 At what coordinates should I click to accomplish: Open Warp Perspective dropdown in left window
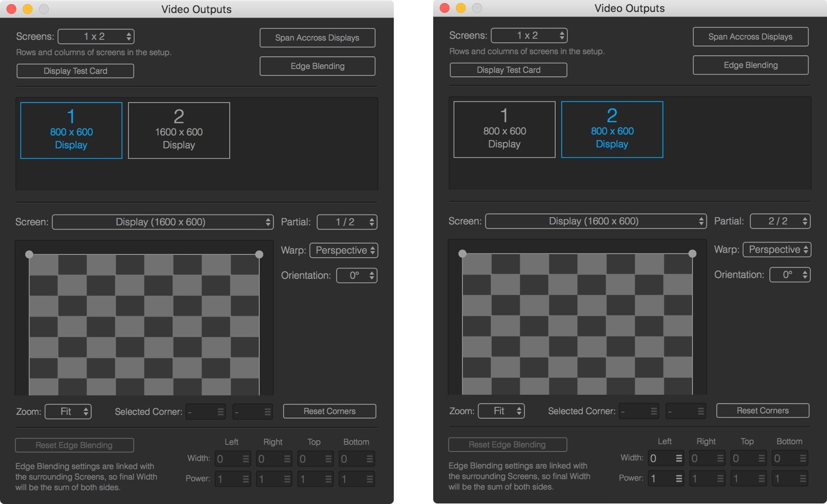point(344,250)
